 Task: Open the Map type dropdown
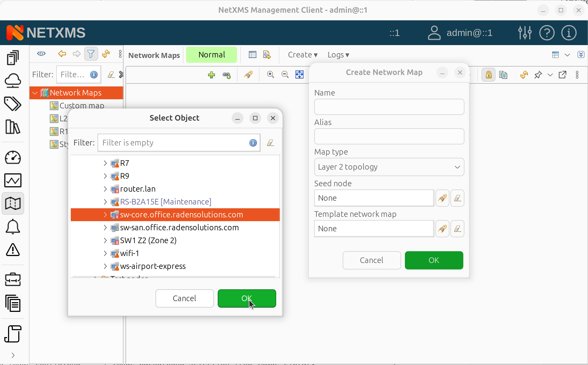click(389, 167)
